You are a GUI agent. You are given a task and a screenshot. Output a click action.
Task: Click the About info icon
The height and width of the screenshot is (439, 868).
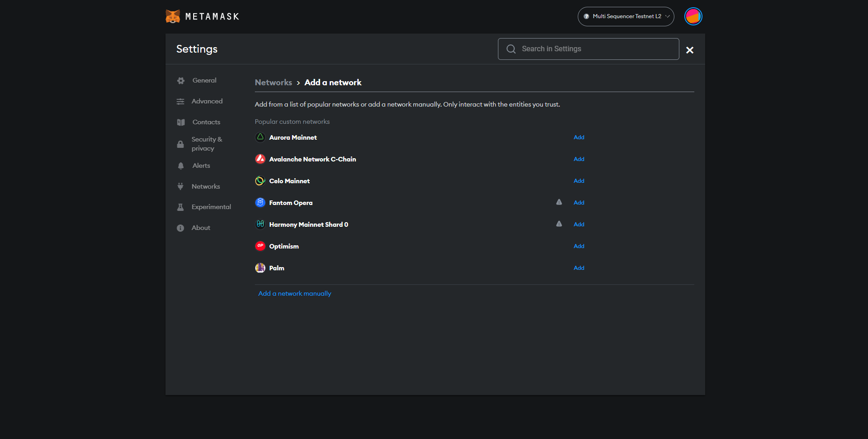(180, 228)
